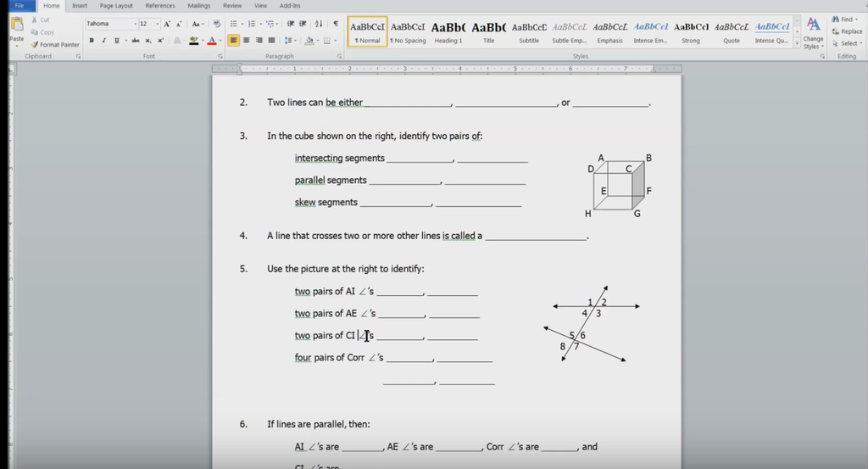Switch to the References tab
The image size is (868, 469).
point(160,6)
